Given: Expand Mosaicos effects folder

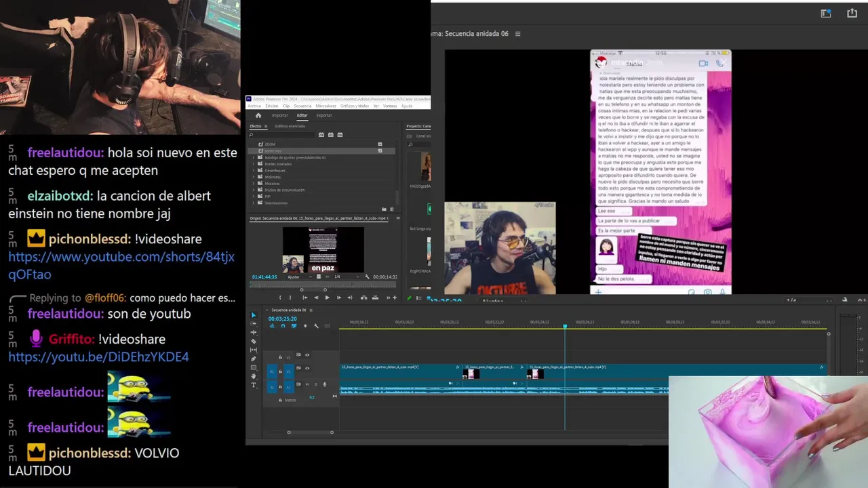Looking at the screenshot, I should pos(254,184).
